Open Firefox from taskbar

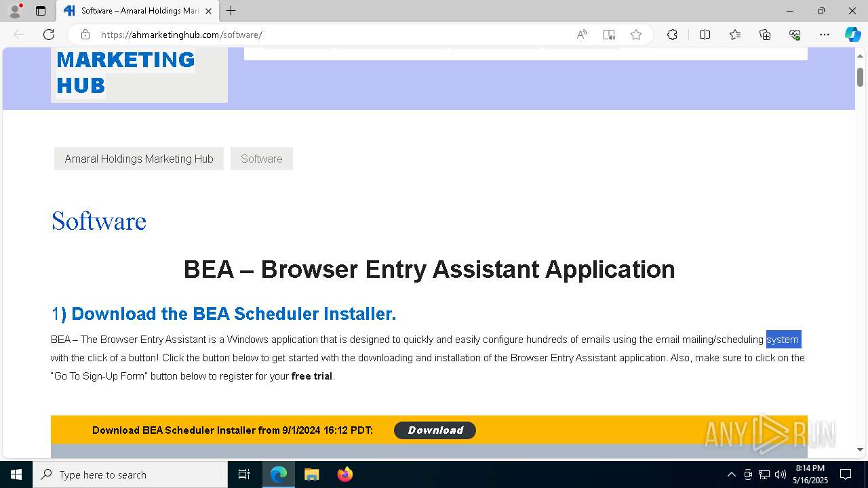click(344, 474)
